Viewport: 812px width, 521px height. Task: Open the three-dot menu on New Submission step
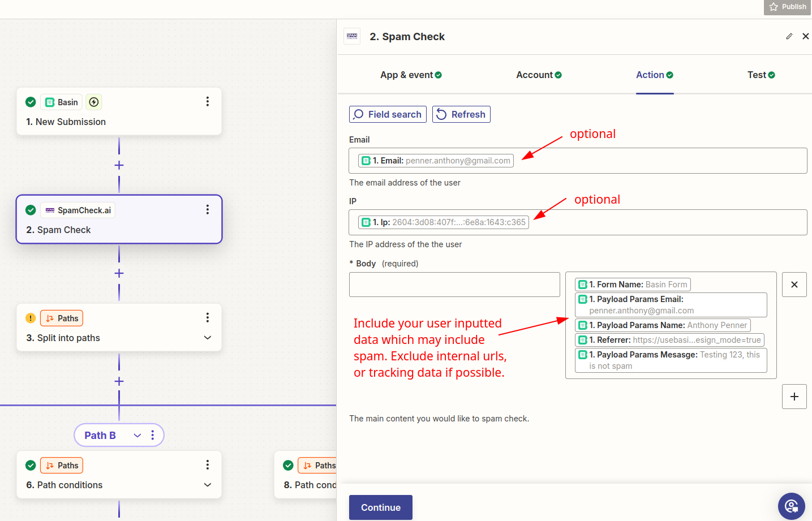click(208, 101)
